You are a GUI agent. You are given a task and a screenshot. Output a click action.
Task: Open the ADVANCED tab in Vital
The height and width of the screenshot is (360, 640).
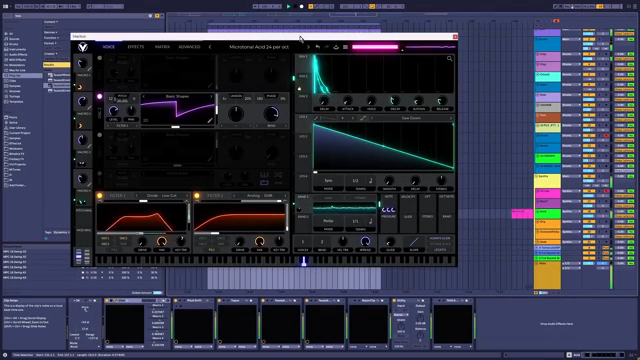tap(189, 47)
